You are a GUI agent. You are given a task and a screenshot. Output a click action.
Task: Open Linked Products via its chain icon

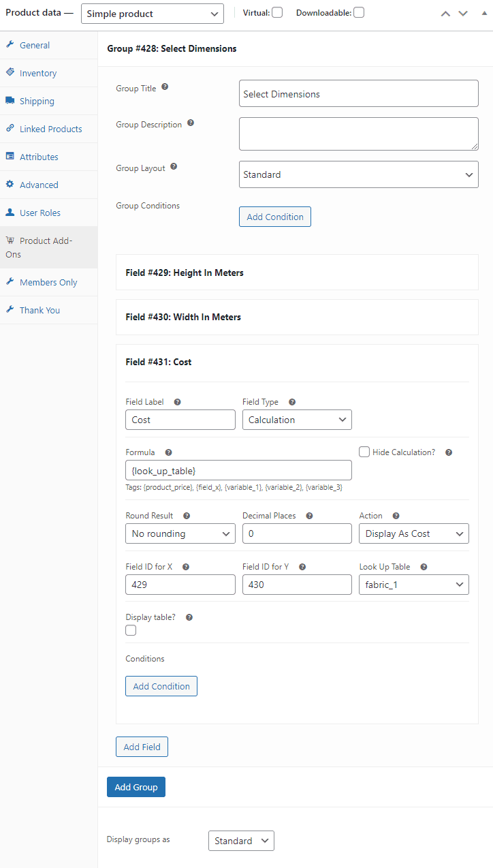click(x=11, y=129)
